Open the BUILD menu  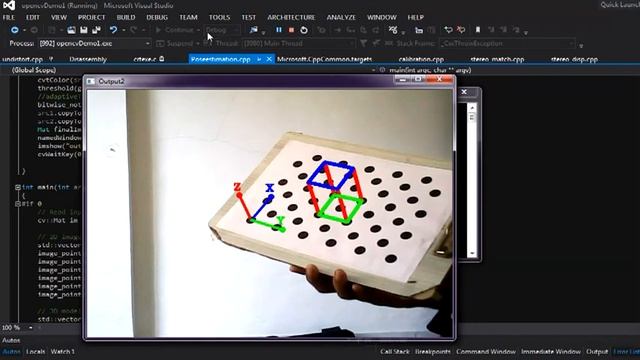click(126, 18)
